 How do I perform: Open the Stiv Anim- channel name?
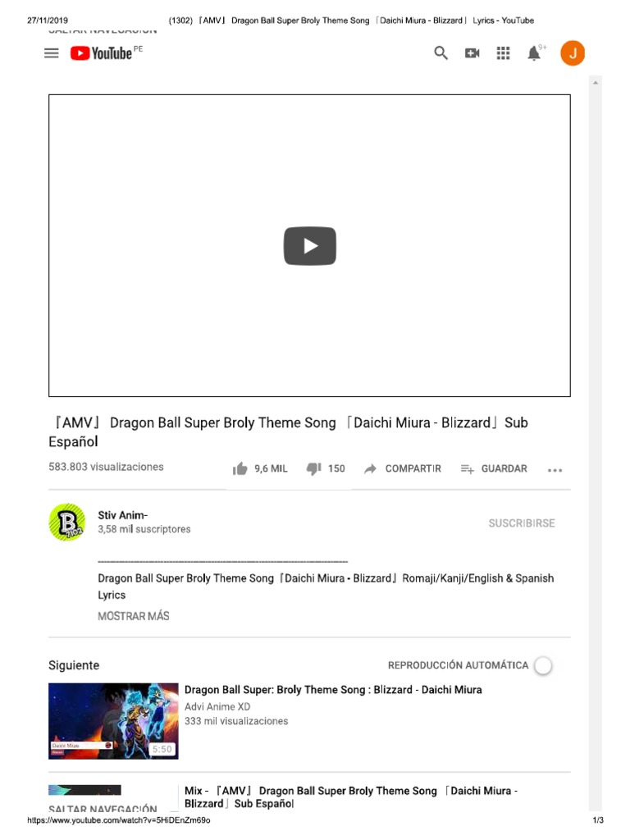pyautogui.click(x=123, y=515)
